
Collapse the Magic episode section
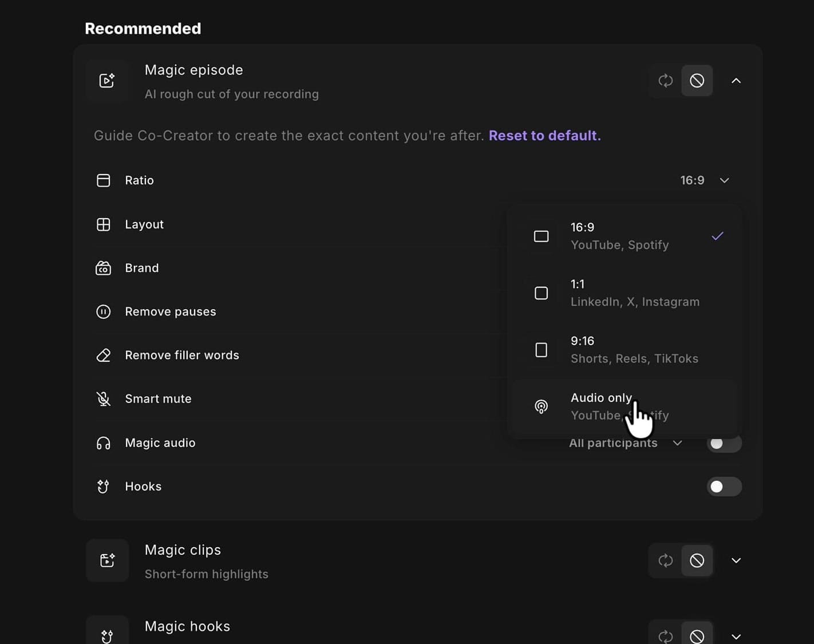[736, 81]
